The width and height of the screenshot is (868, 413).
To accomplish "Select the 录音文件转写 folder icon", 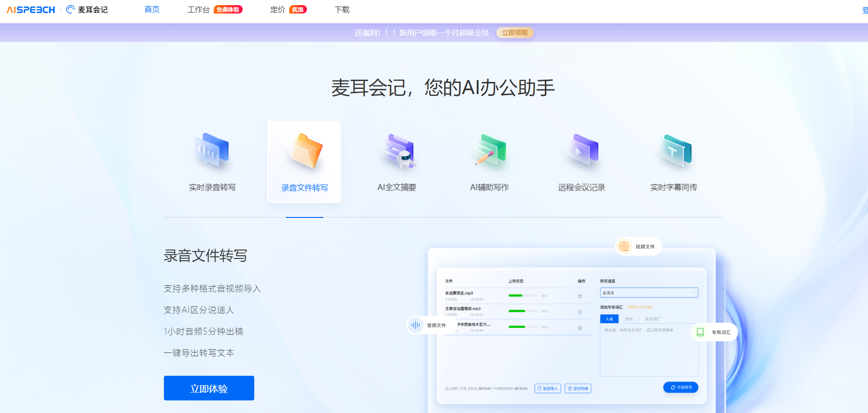I will pos(305,150).
